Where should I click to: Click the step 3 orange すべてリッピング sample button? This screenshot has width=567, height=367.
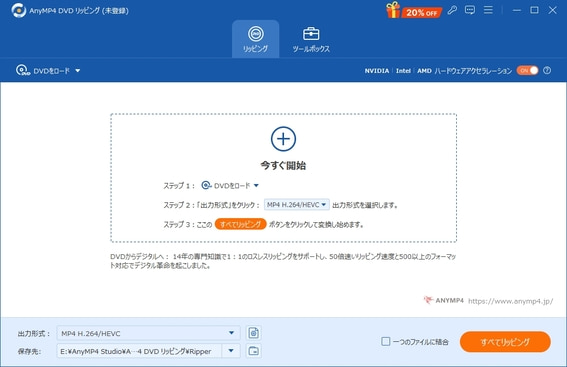[x=240, y=224]
